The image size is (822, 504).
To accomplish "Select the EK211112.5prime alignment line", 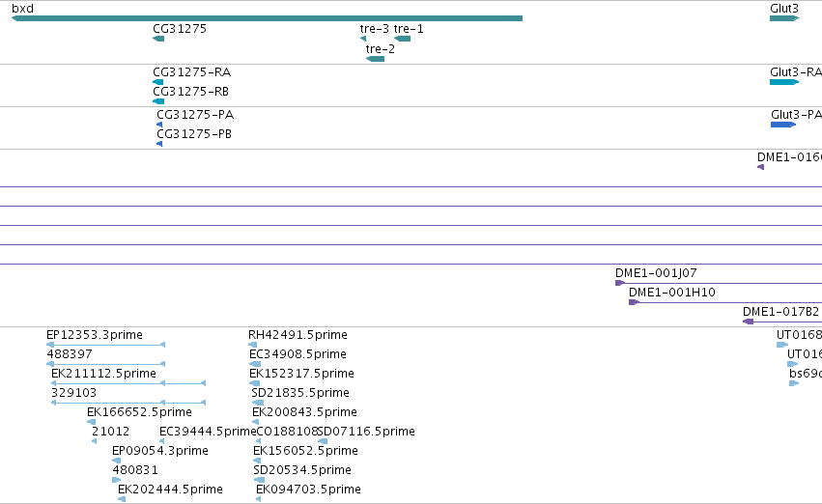I will (128, 384).
